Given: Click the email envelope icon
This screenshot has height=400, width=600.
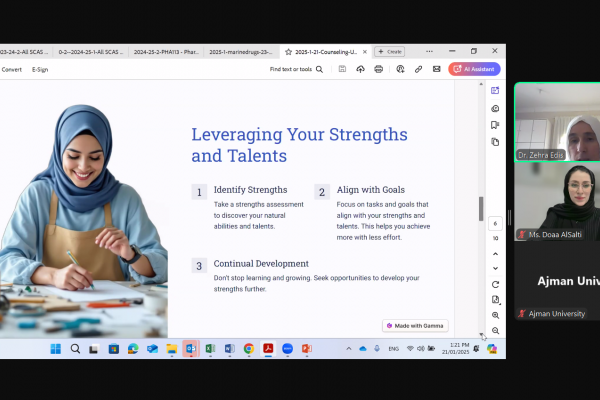Looking at the screenshot, I should coord(436,69).
